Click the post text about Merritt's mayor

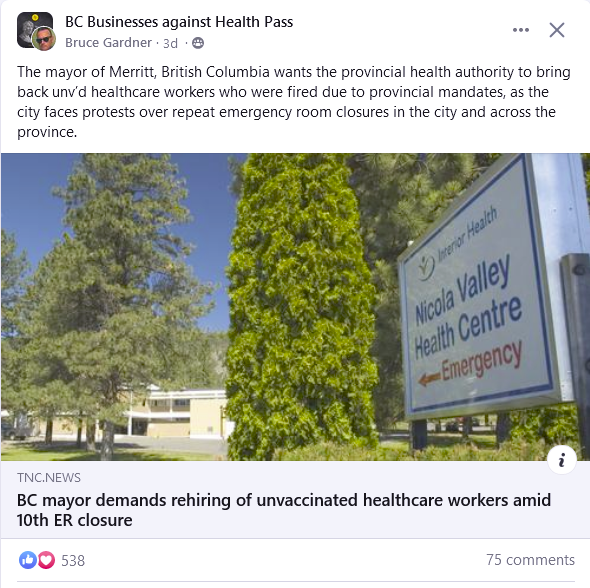coord(294,102)
